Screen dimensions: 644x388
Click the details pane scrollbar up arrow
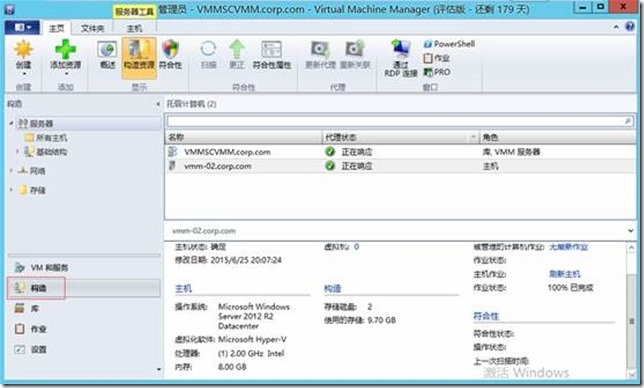tap(632, 247)
